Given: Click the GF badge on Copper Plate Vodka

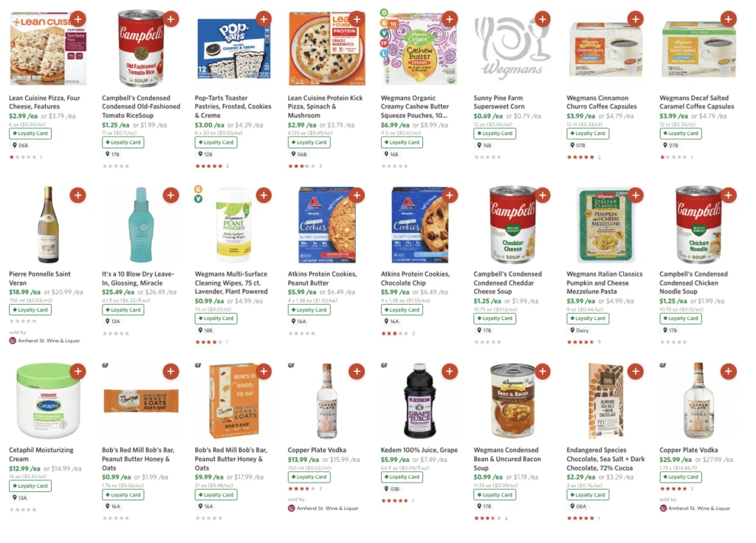Looking at the screenshot, I should (x=290, y=365).
